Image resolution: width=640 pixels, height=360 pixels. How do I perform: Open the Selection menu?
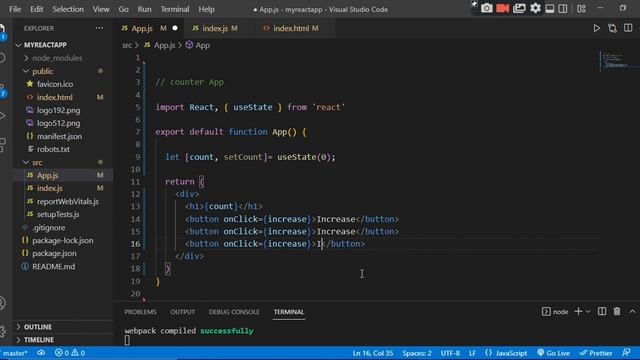pyautogui.click(x=68, y=9)
